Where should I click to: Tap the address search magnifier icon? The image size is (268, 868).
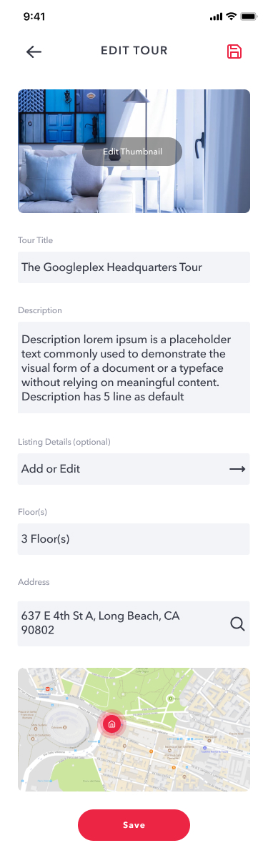click(x=237, y=623)
